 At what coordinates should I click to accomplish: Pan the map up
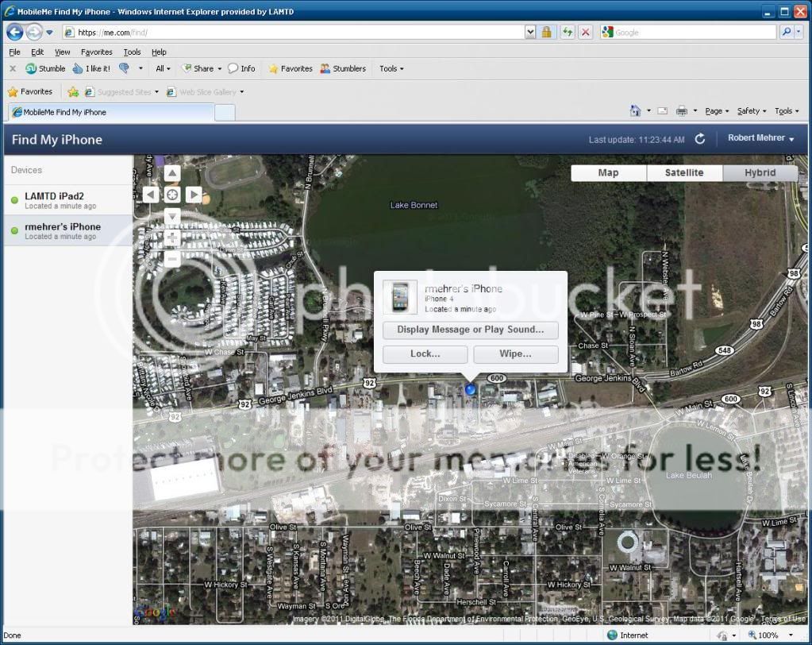(x=172, y=173)
